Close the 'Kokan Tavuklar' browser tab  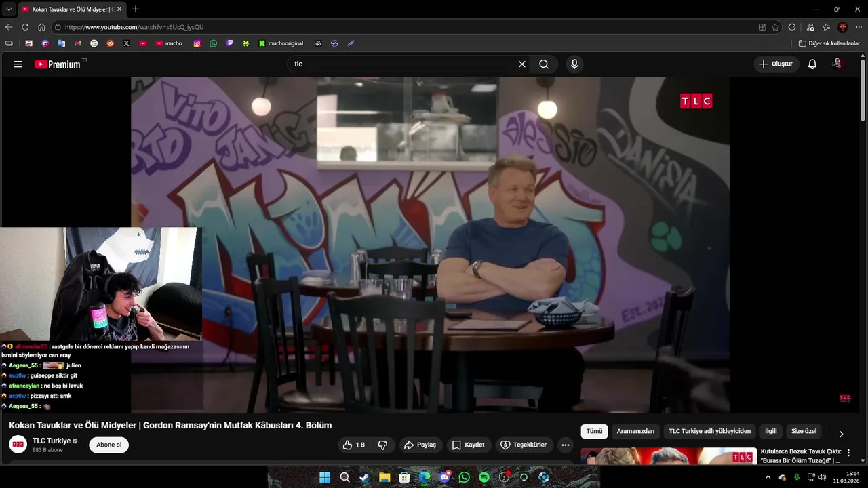(119, 9)
